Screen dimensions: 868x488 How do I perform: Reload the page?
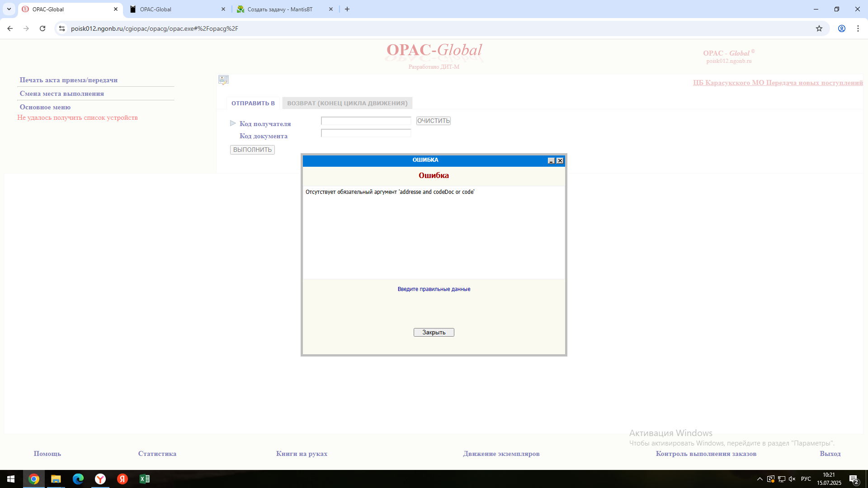(x=42, y=28)
